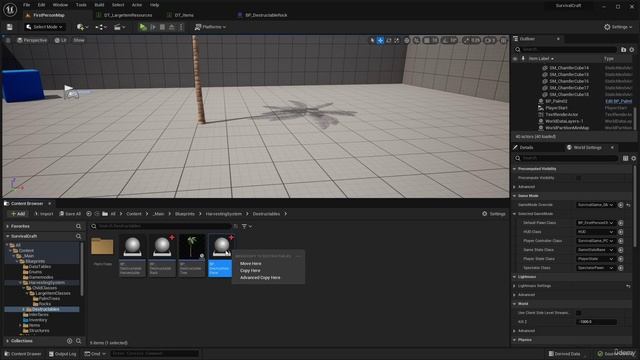Select the rotate gizmo tool
Image resolution: width=640 pixels, height=360 pixels.
[x=389, y=40]
